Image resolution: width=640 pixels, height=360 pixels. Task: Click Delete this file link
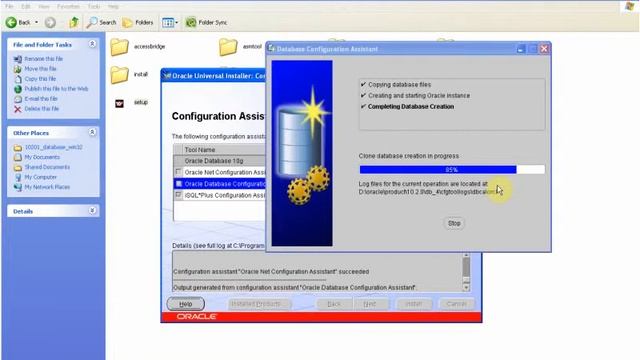click(42, 109)
